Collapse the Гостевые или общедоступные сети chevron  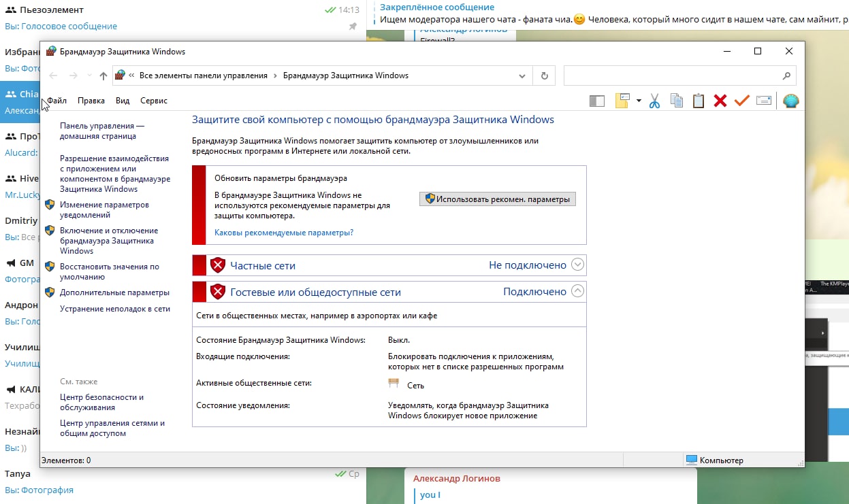pos(578,291)
